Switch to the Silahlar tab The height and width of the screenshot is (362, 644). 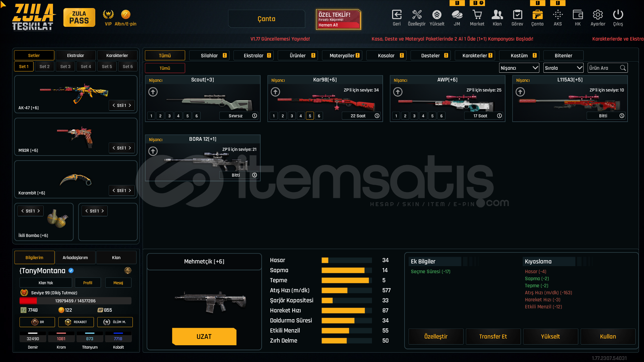(x=209, y=55)
